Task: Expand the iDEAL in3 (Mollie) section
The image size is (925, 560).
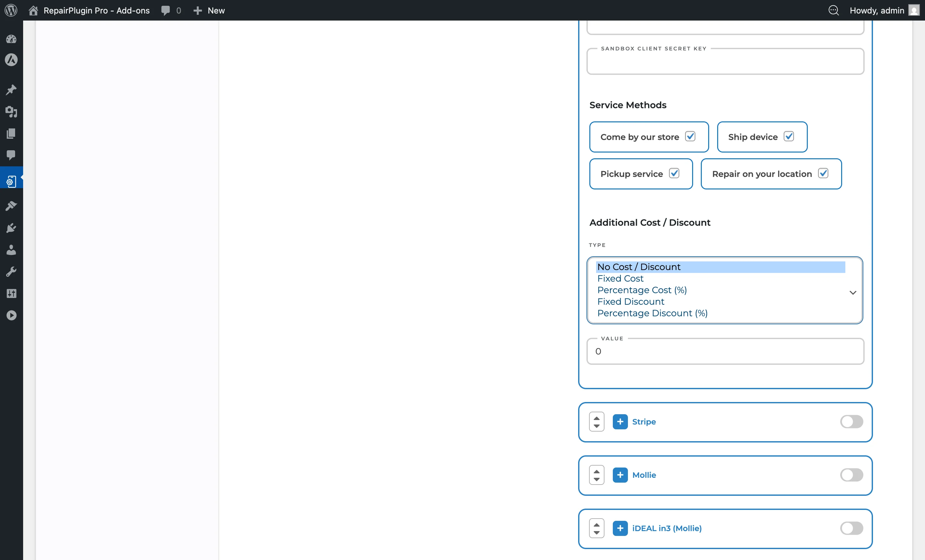Action: click(621, 528)
